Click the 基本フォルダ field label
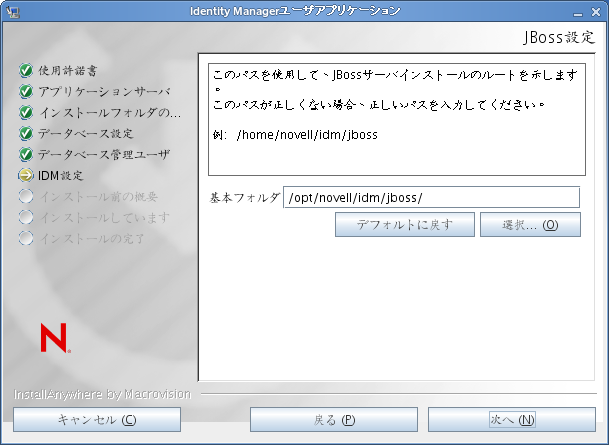Viewport: 609px width, 445px height. 245,198
